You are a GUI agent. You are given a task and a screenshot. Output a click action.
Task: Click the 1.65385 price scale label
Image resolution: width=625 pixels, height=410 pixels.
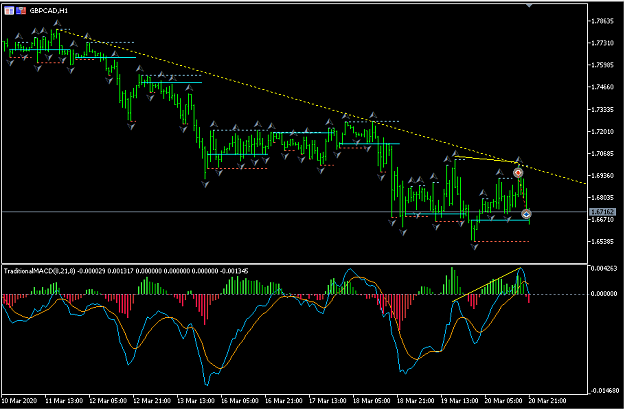pyautogui.click(x=603, y=242)
